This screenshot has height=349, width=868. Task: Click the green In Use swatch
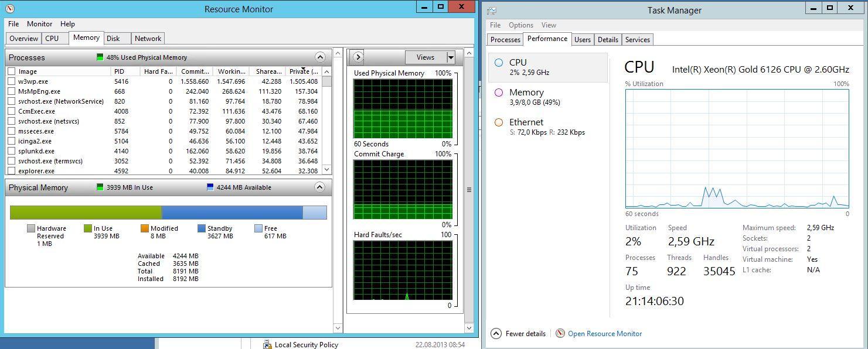pyautogui.click(x=88, y=228)
